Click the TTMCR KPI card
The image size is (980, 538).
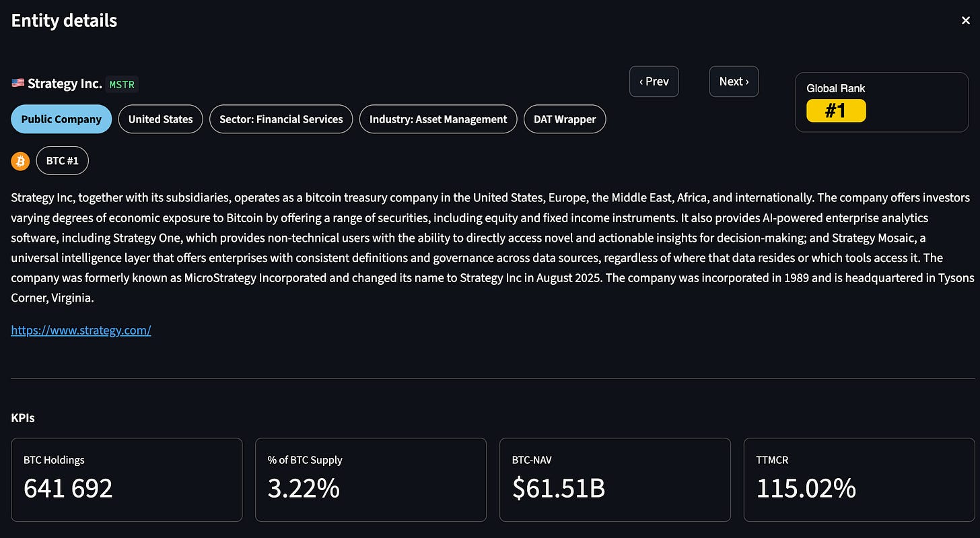coord(859,479)
